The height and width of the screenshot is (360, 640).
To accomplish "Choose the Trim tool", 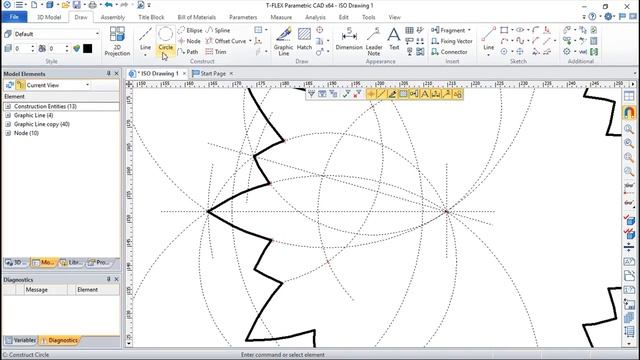I will (216, 52).
